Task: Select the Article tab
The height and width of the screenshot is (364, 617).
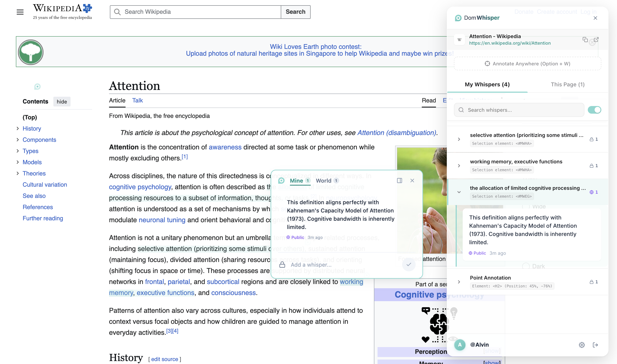Action: point(117,100)
